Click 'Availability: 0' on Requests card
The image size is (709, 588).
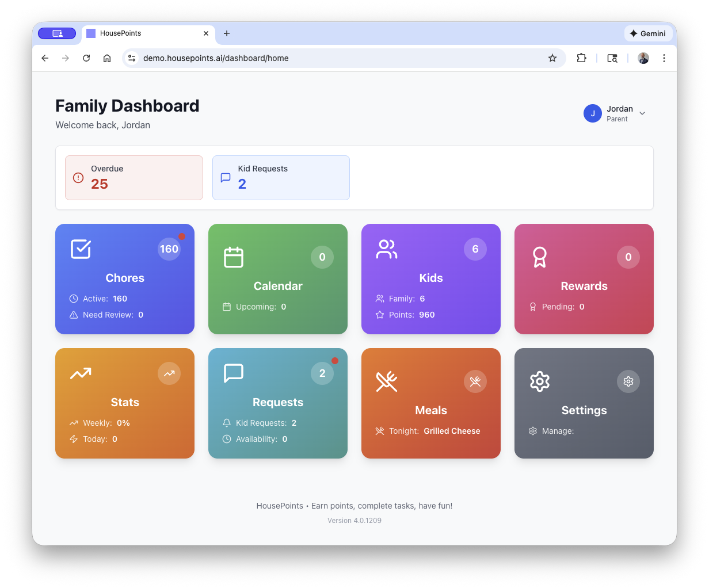(255, 439)
